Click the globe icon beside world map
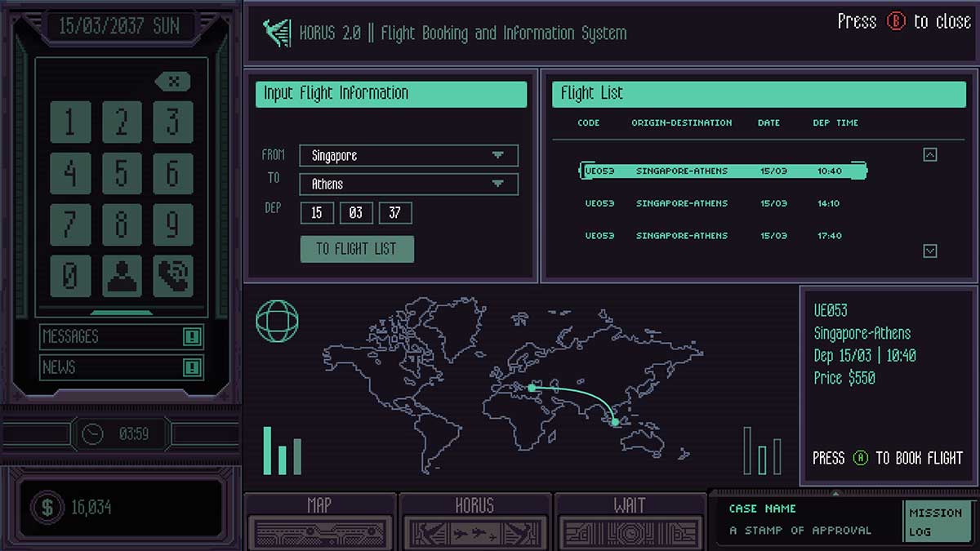Screen dimensions: 980x551 tap(277, 321)
